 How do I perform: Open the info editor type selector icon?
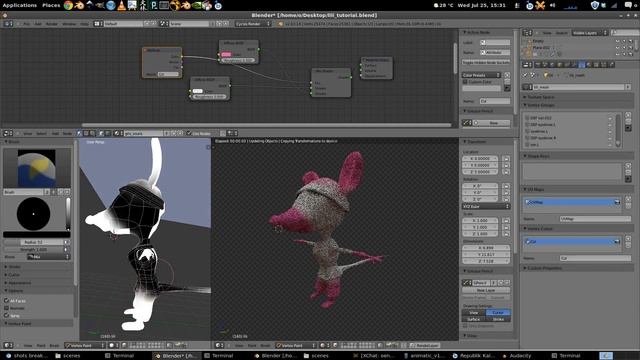tap(8, 24)
